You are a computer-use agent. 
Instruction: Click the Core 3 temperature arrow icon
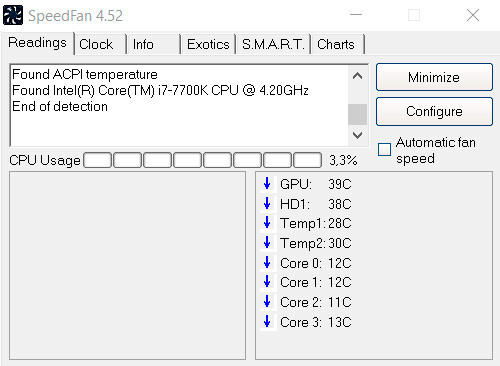267,321
